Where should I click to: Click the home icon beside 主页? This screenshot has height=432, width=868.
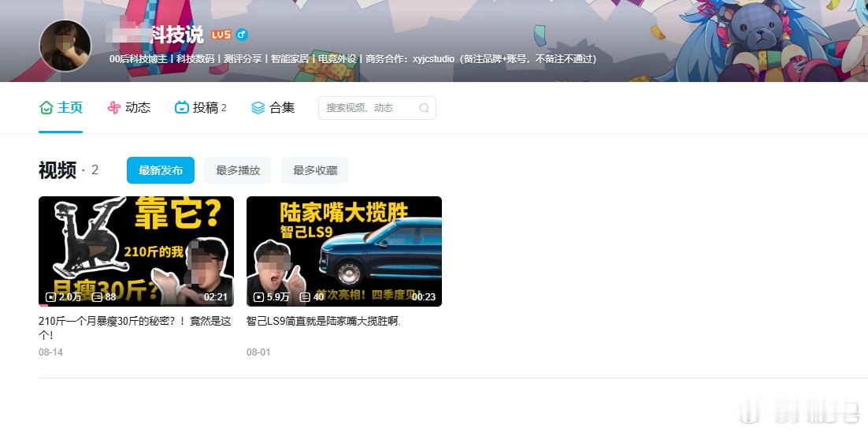[x=46, y=107]
